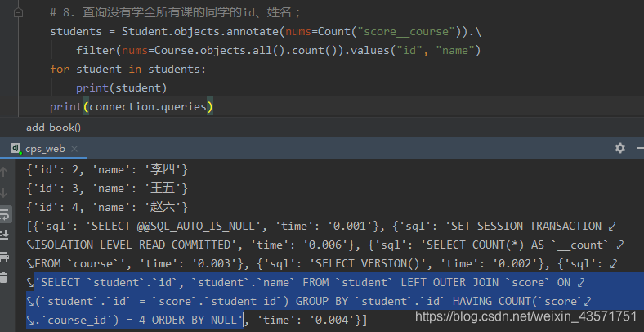644x332 pixels.
Task: Click the comment line '# 8. 查询没有学全所有课'
Action: [x=176, y=13]
